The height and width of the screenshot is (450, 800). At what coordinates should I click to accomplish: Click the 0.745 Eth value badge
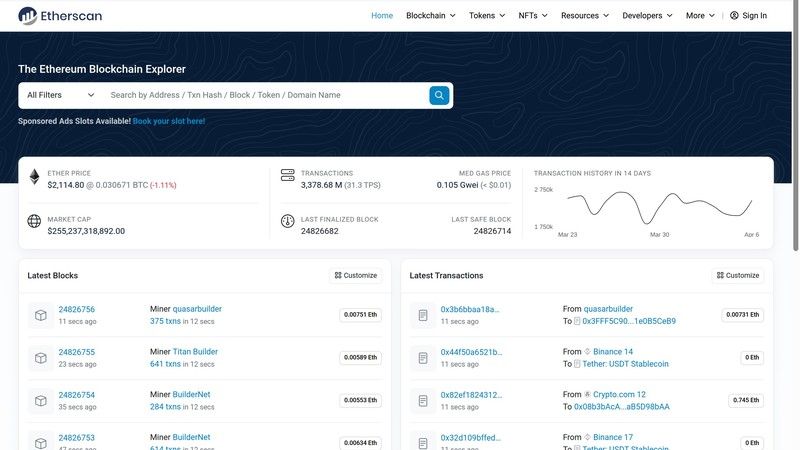coord(746,401)
